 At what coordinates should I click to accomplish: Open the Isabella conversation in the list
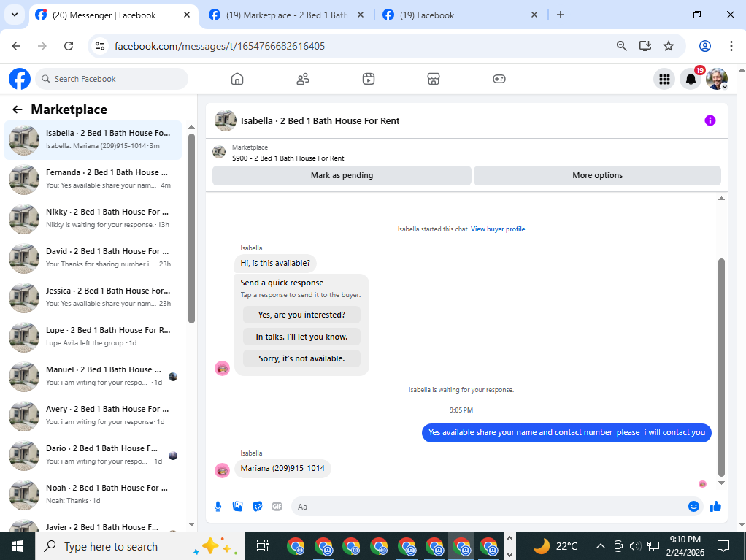(x=93, y=140)
